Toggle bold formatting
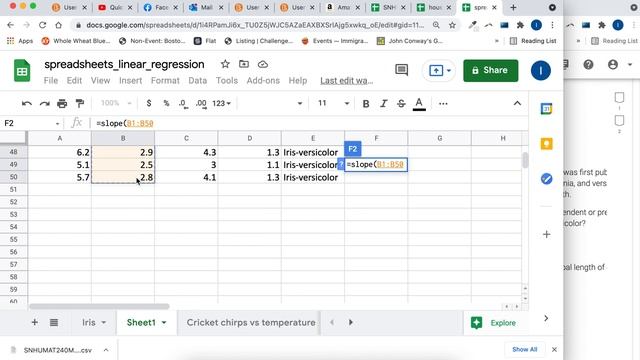This screenshot has height=360, width=640. point(366,104)
